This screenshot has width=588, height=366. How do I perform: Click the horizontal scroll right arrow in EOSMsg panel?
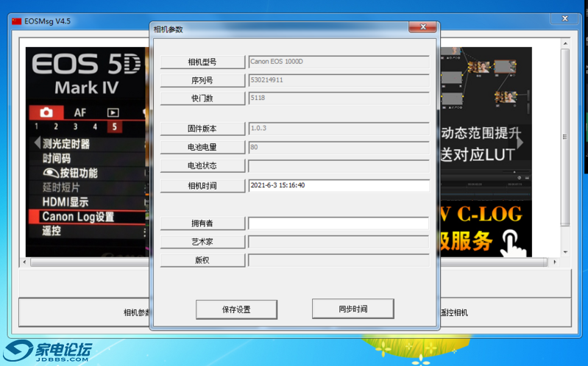click(x=555, y=262)
